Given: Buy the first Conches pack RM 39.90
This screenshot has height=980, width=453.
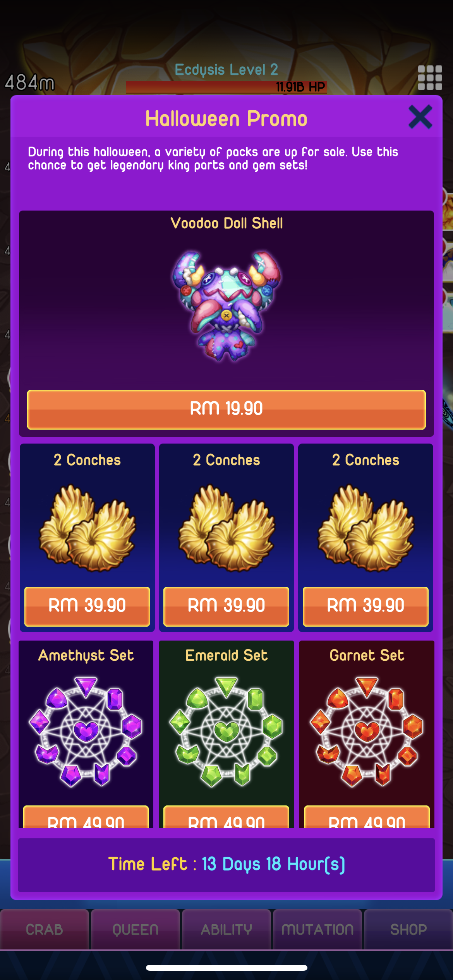Looking at the screenshot, I should (87, 606).
